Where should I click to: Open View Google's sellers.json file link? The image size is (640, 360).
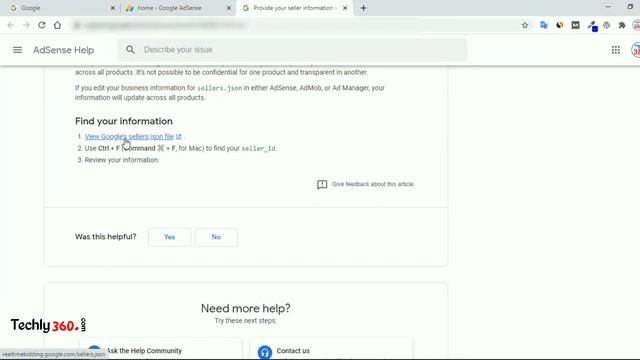point(129,137)
